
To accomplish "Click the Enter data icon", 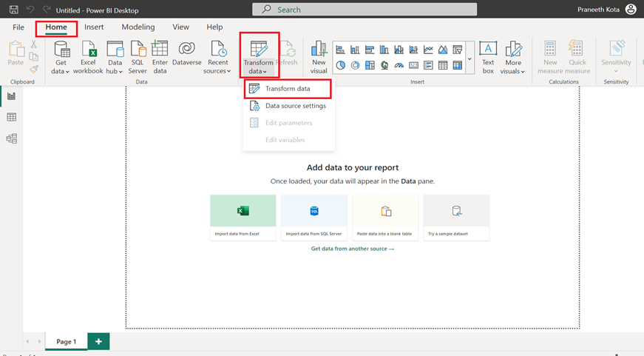I will tap(160, 50).
